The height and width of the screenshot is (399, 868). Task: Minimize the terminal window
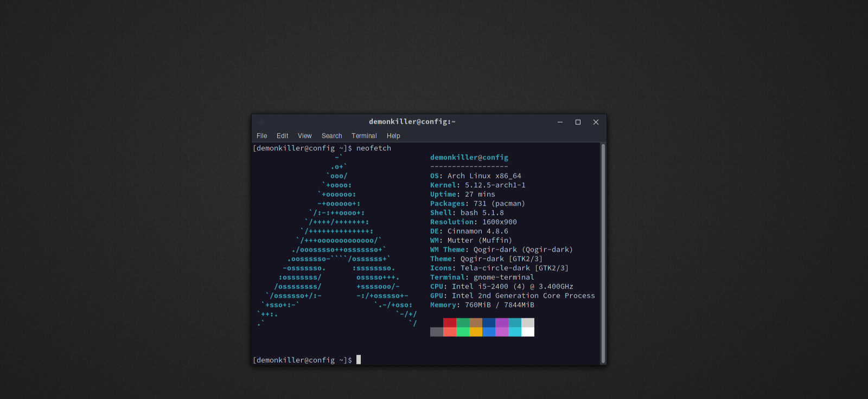pos(560,122)
